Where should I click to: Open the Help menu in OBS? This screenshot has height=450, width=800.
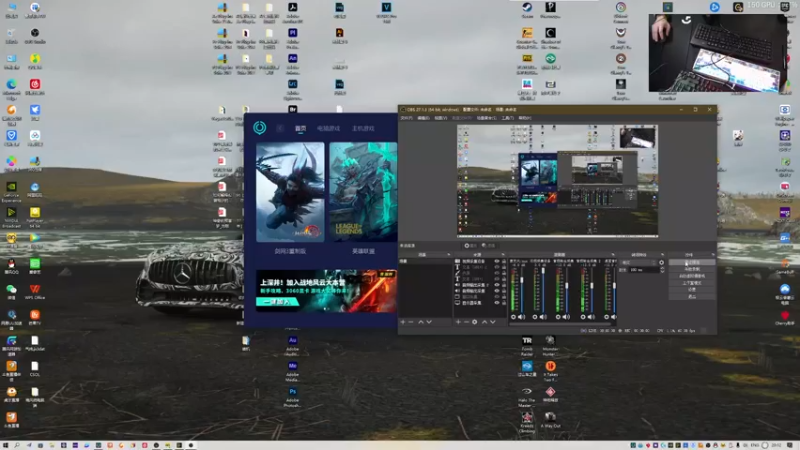[524, 118]
